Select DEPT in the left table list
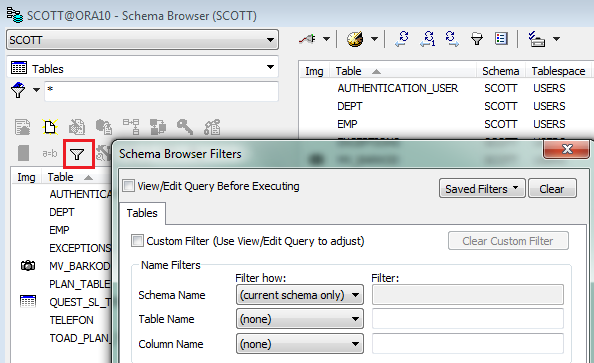This screenshot has width=594, height=363. 62,212
